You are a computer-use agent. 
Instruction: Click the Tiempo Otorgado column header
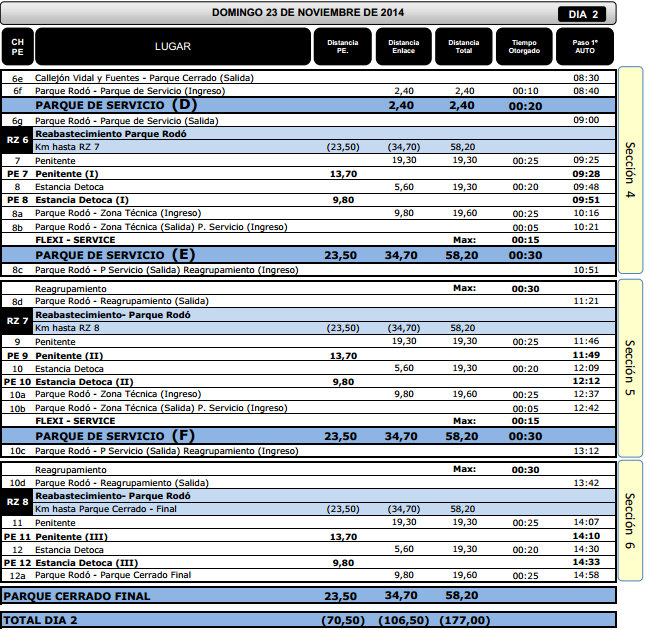coord(524,47)
